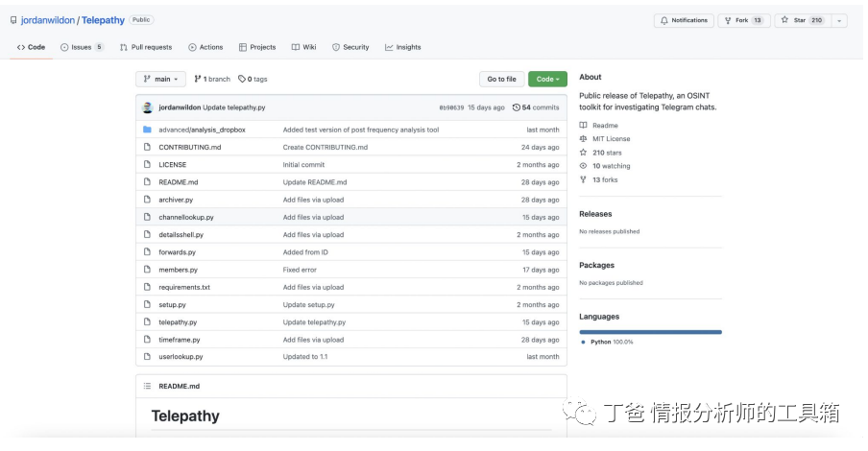Click file icon beside timeframe.py
The width and height of the screenshot is (868, 451).
(x=147, y=340)
